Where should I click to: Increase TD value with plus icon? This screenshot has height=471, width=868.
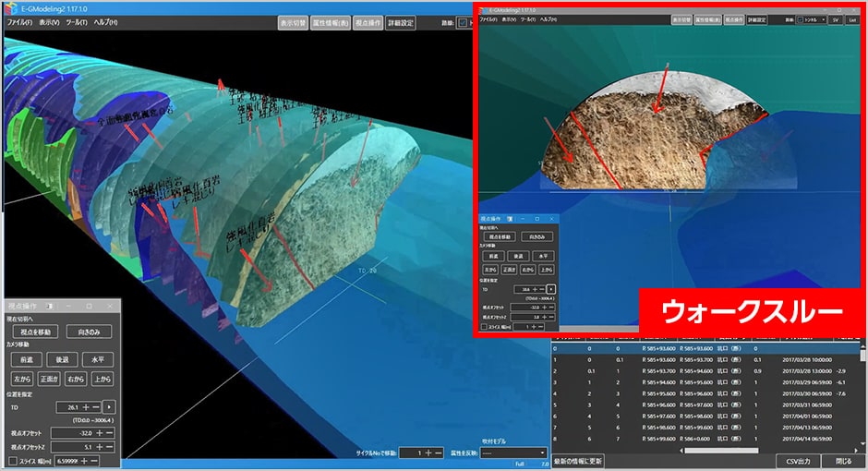86,406
